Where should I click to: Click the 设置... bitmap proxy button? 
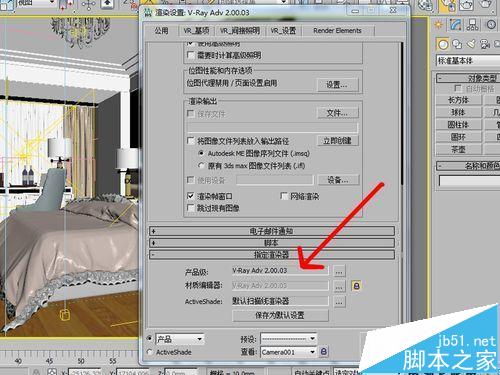click(x=337, y=85)
